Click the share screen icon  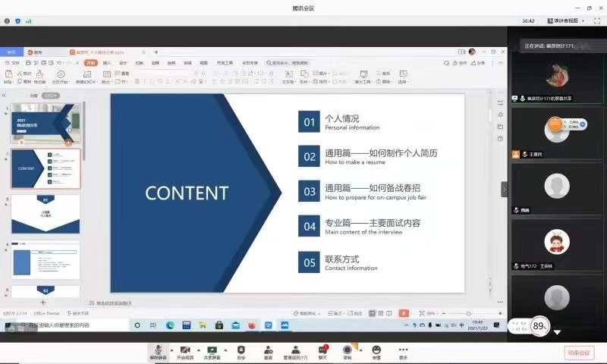click(x=213, y=350)
